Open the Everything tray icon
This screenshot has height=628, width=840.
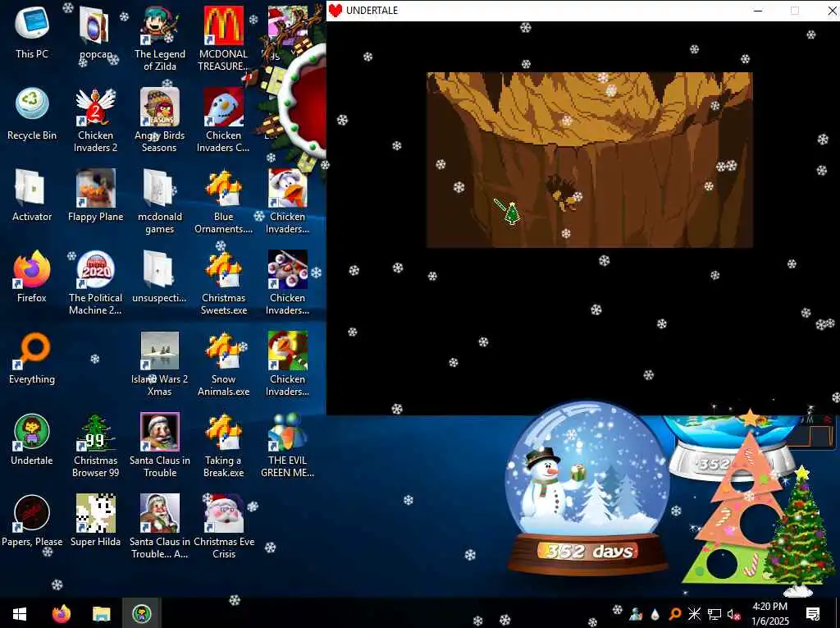pyautogui.click(x=675, y=614)
